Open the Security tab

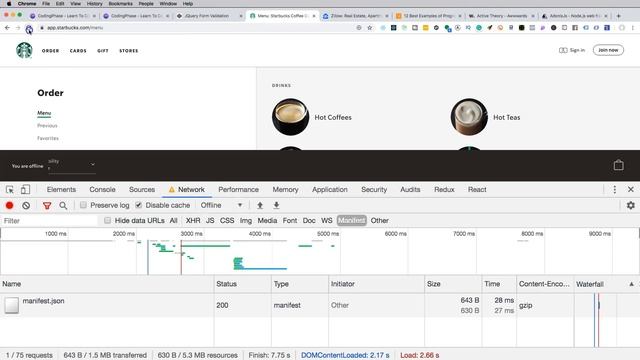point(374,189)
